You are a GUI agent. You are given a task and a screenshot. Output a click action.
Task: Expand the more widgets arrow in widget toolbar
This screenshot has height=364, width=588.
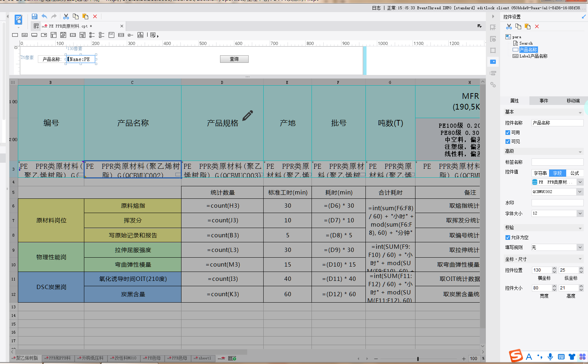point(158,36)
